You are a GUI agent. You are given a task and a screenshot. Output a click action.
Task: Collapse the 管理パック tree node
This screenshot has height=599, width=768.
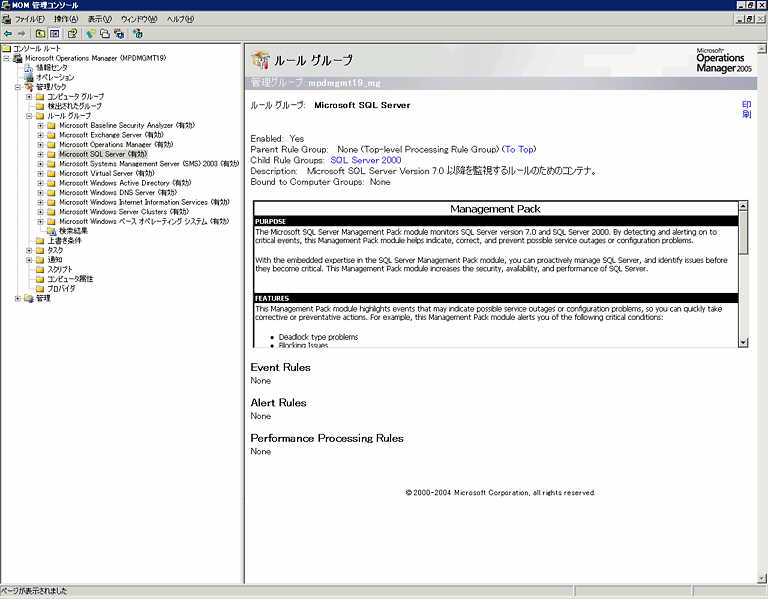point(18,87)
